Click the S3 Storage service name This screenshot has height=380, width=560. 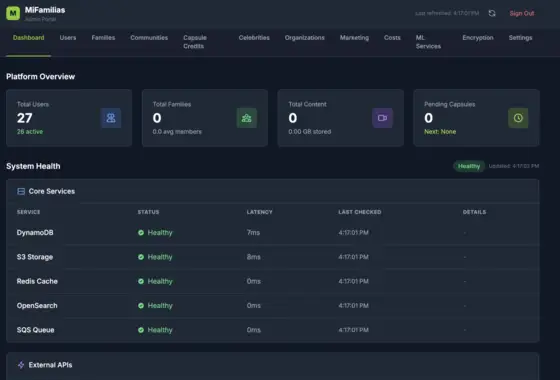(x=35, y=257)
